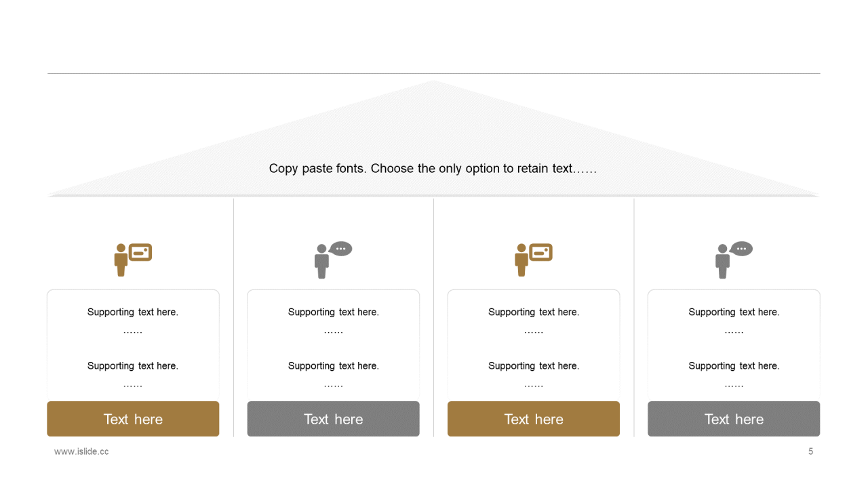Click the gray "Text here" button in second column
This screenshot has width=868, height=488.
click(333, 419)
